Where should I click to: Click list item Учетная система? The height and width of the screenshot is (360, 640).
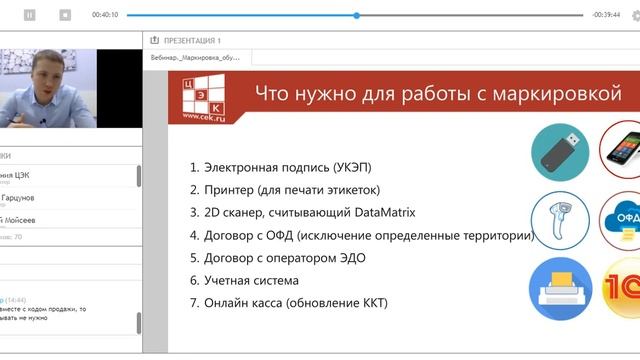pyautogui.click(x=244, y=280)
